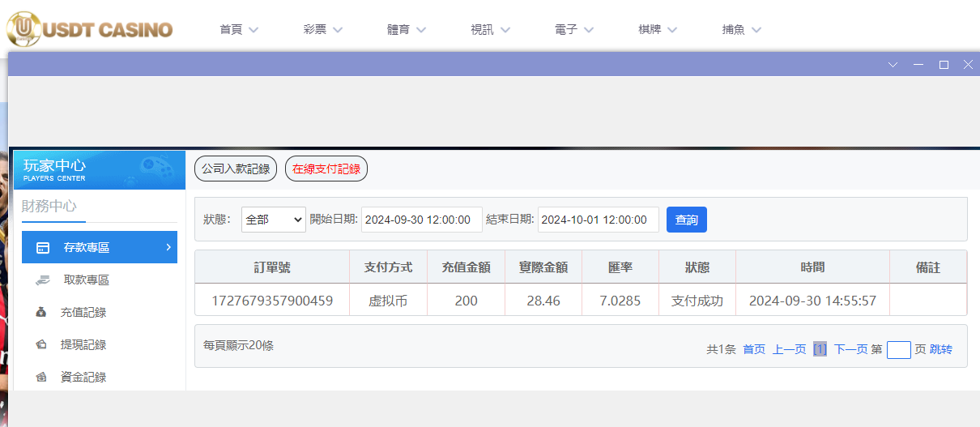Expand the 存款專區 arrow chevron

[x=168, y=247]
